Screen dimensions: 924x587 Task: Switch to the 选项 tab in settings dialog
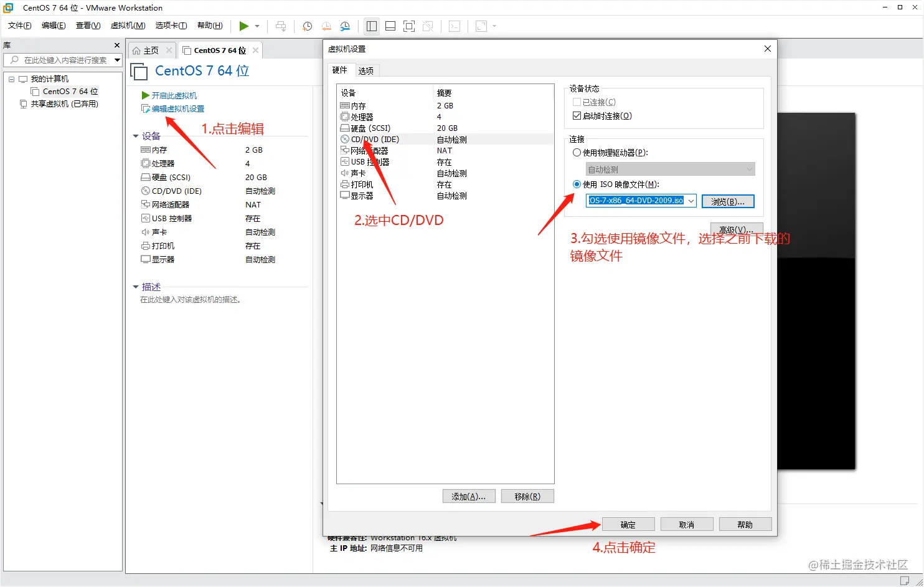coord(366,70)
